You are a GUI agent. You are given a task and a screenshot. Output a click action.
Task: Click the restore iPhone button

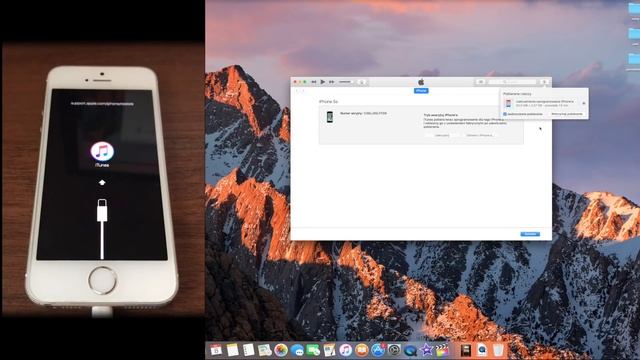(480, 135)
